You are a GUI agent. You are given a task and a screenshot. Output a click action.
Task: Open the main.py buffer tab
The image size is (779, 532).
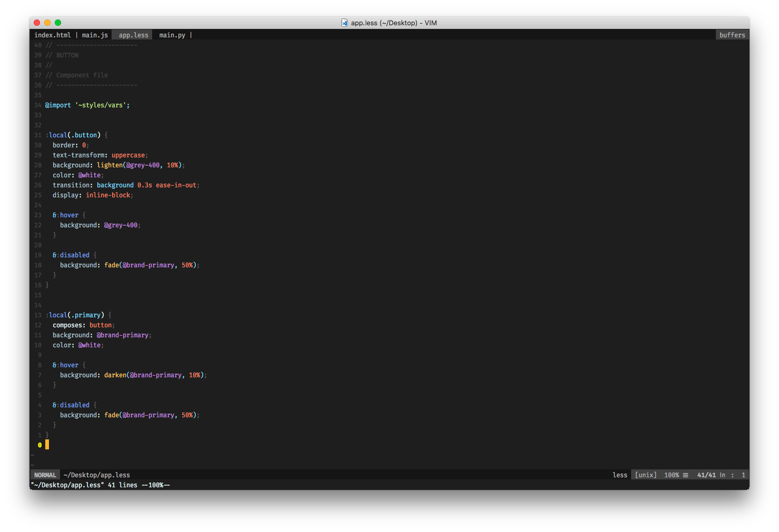click(x=172, y=35)
